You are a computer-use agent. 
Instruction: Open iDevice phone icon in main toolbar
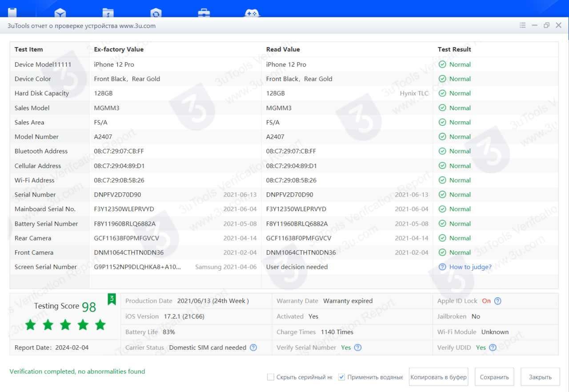(x=12, y=12)
